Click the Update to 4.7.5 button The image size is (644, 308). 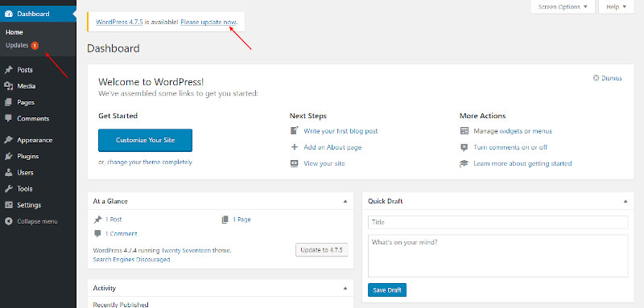coord(321,250)
